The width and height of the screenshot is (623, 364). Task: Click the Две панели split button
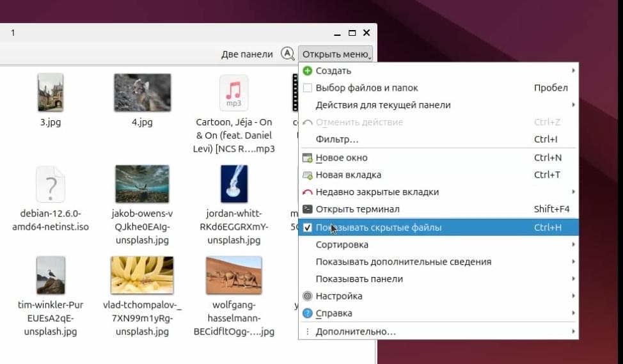tap(247, 54)
